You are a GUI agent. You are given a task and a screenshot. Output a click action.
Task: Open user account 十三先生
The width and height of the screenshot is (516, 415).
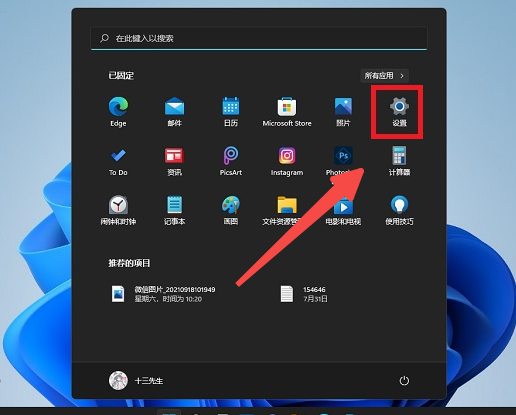pyautogui.click(x=136, y=380)
